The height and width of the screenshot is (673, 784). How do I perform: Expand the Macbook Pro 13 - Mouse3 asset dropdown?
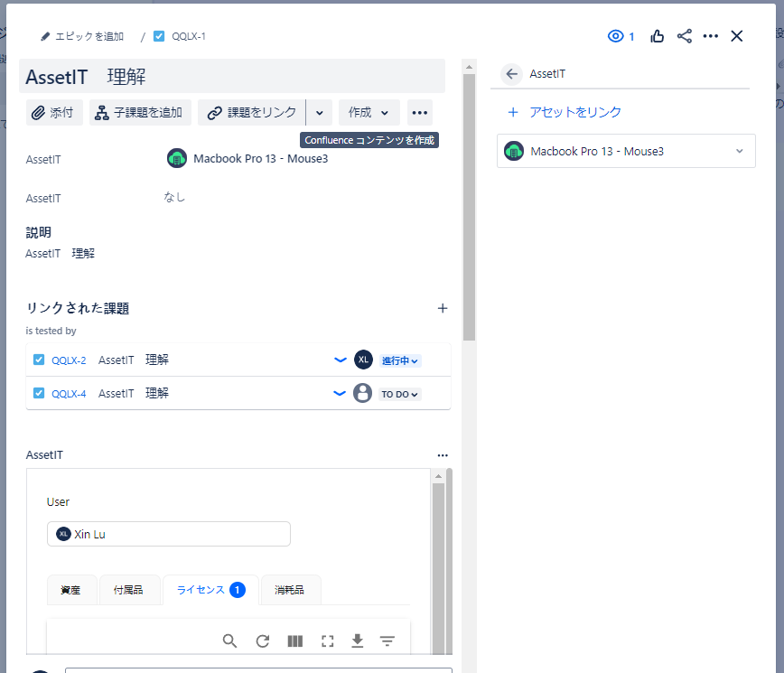pyautogui.click(x=740, y=151)
